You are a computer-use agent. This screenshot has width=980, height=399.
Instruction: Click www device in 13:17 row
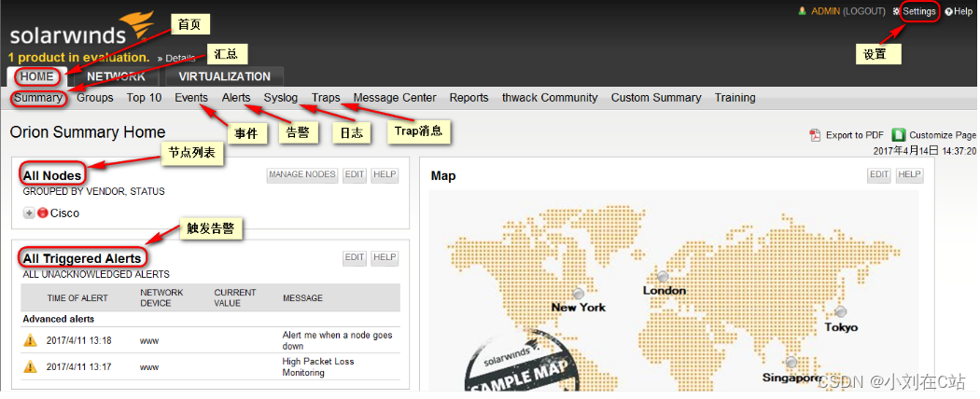coord(149,367)
